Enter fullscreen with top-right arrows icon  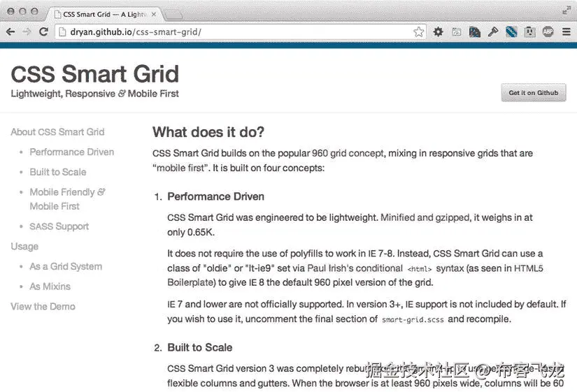567,10
